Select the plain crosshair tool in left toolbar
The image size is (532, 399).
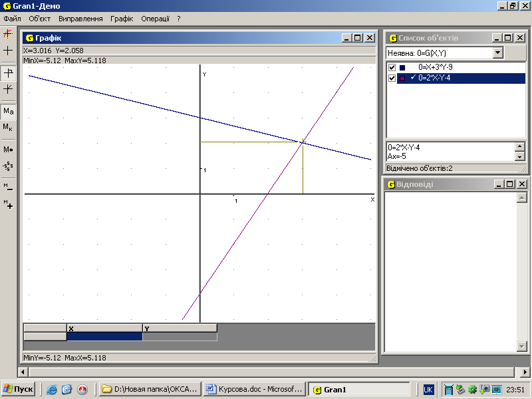pyautogui.click(x=8, y=51)
